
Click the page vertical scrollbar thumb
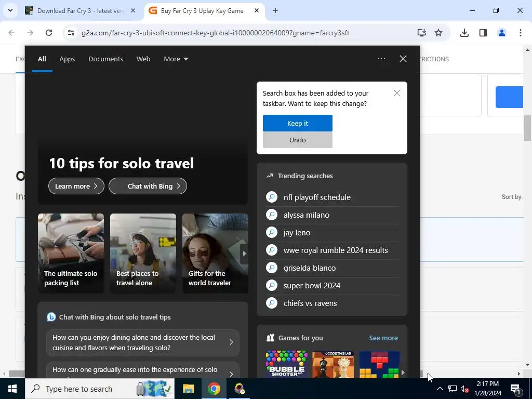pos(527,128)
